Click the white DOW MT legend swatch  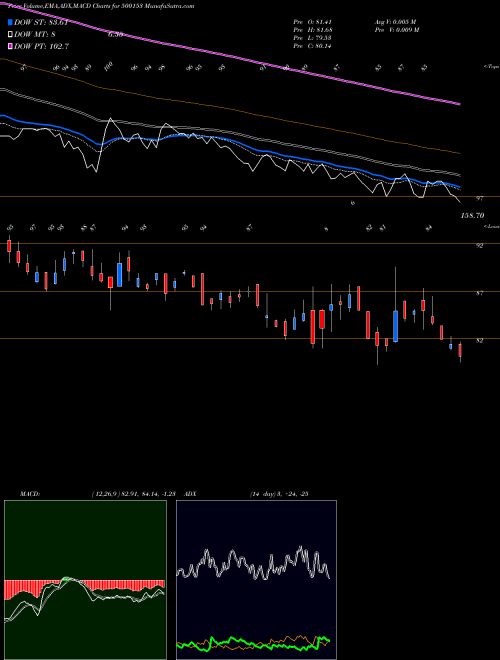click(10, 35)
